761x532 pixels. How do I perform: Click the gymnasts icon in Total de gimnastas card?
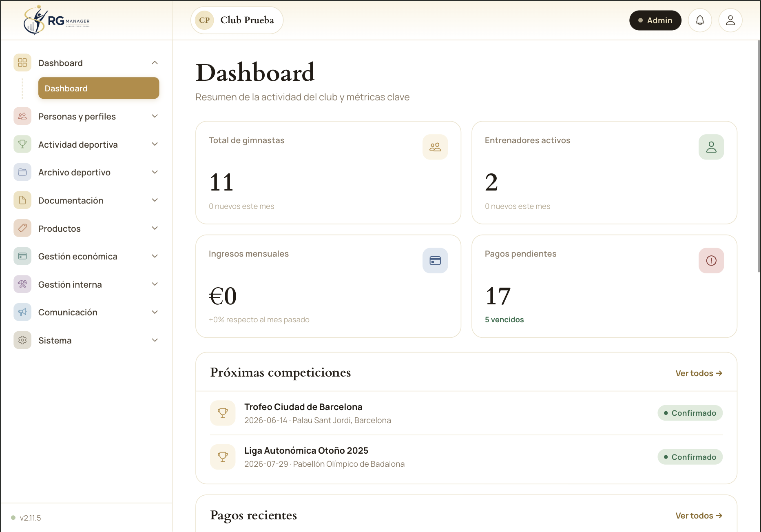pos(435,147)
